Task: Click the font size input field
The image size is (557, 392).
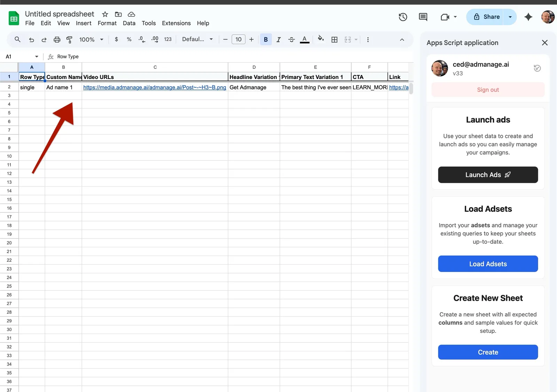Action: pos(238,39)
